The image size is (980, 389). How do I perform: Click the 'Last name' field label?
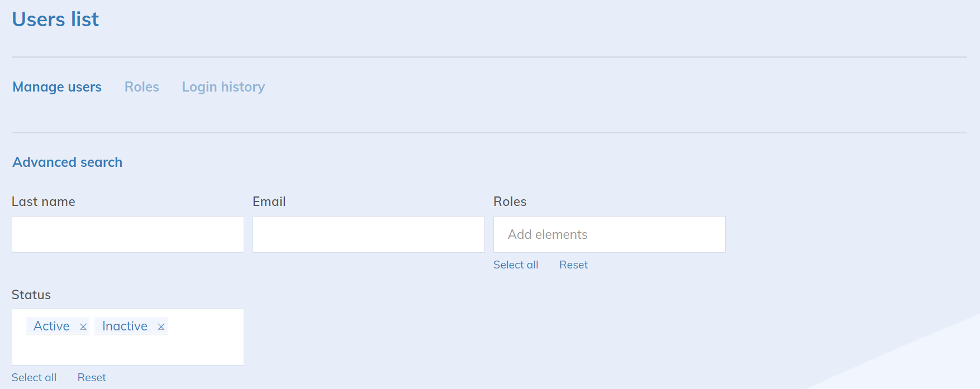point(44,202)
